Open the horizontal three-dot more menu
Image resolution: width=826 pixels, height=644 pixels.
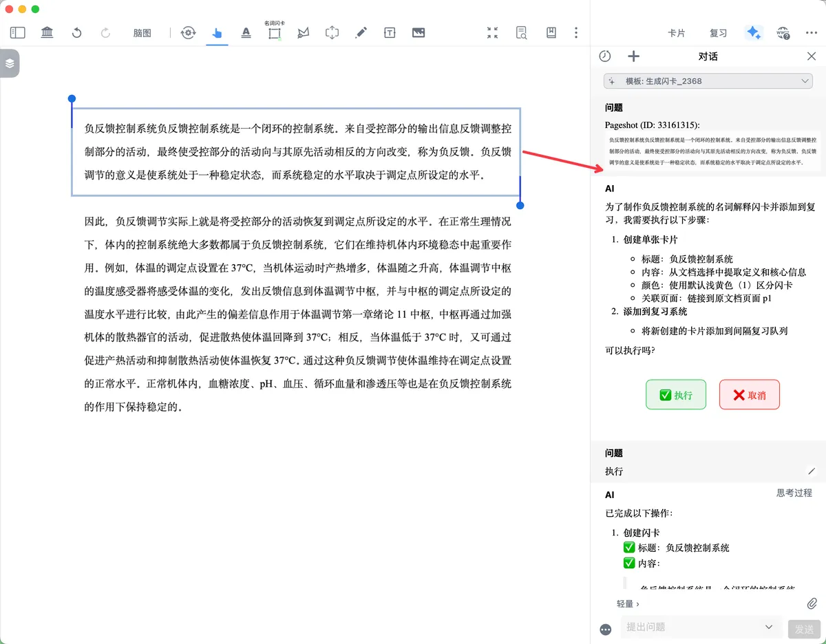coord(812,32)
